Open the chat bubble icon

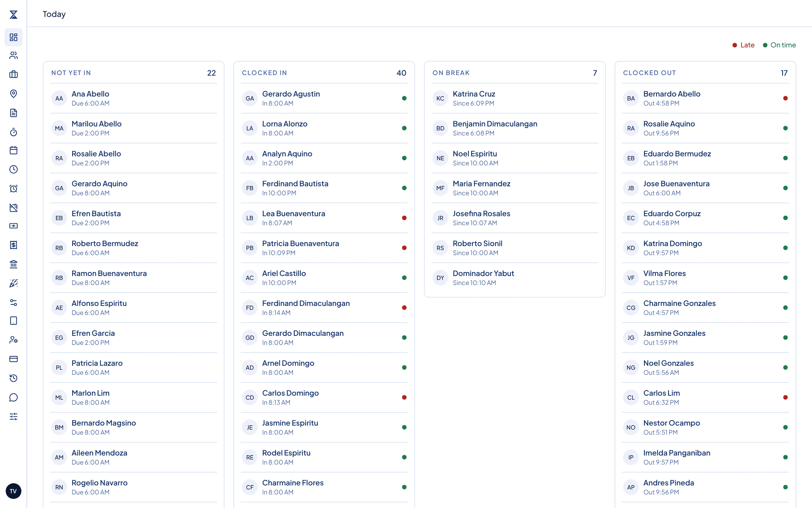point(14,397)
